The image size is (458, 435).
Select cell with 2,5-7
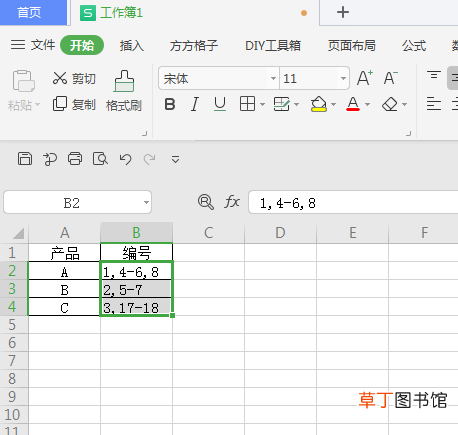tap(137, 289)
